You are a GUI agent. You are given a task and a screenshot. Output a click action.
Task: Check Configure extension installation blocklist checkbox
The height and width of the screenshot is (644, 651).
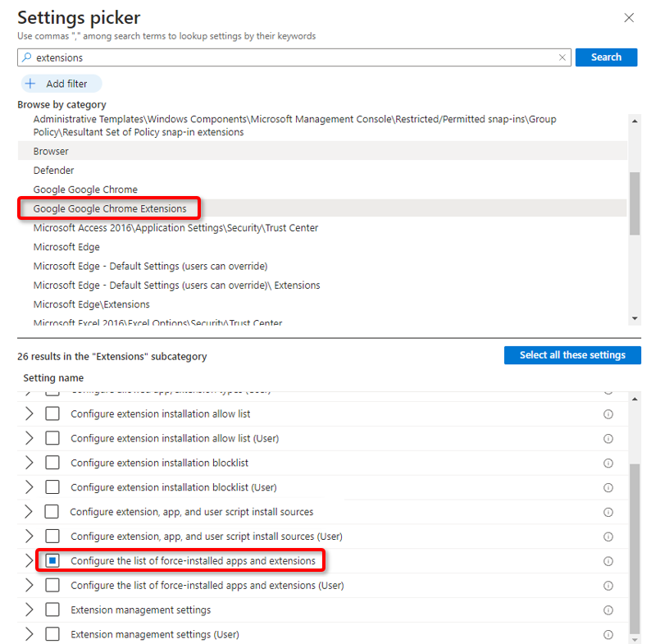click(x=52, y=464)
